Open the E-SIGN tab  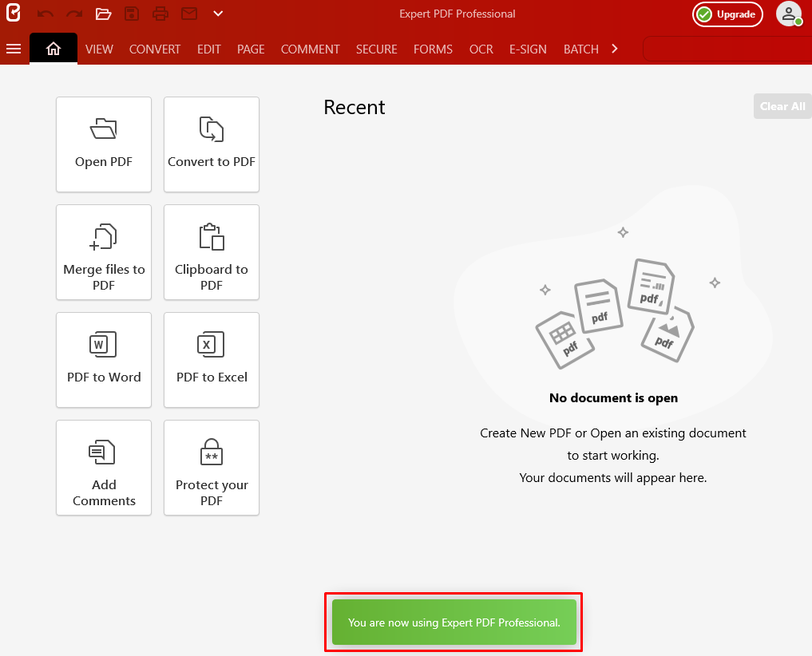pyautogui.click(x=528, y=49)
